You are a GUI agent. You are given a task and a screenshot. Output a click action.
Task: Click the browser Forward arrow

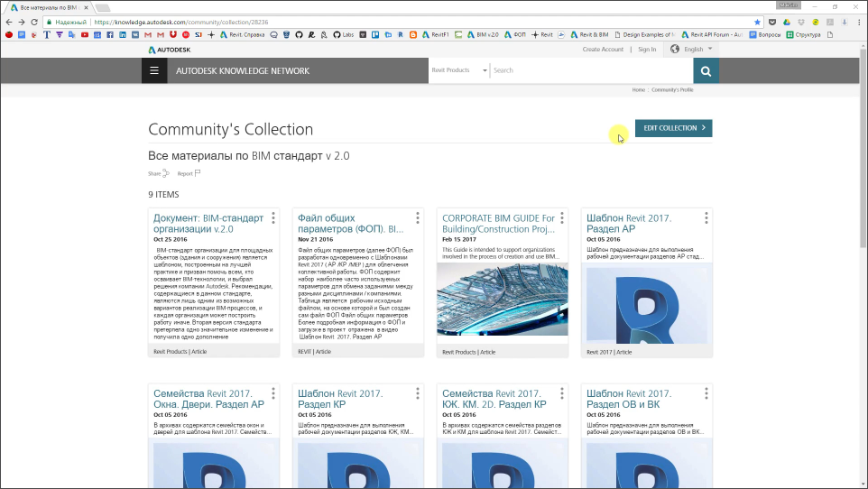coord(22,23)
